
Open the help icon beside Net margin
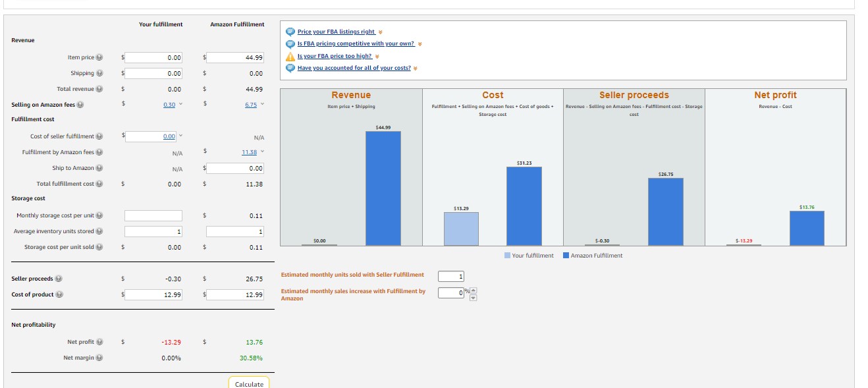[x=100, y=358]
